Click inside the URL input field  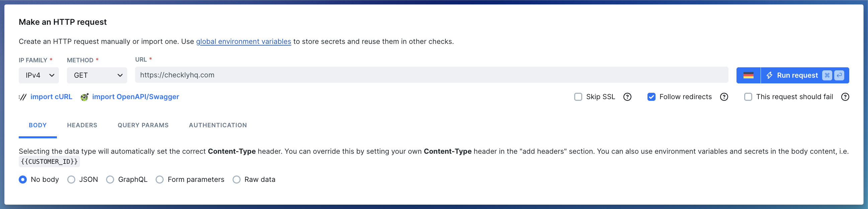coord(337,75)
